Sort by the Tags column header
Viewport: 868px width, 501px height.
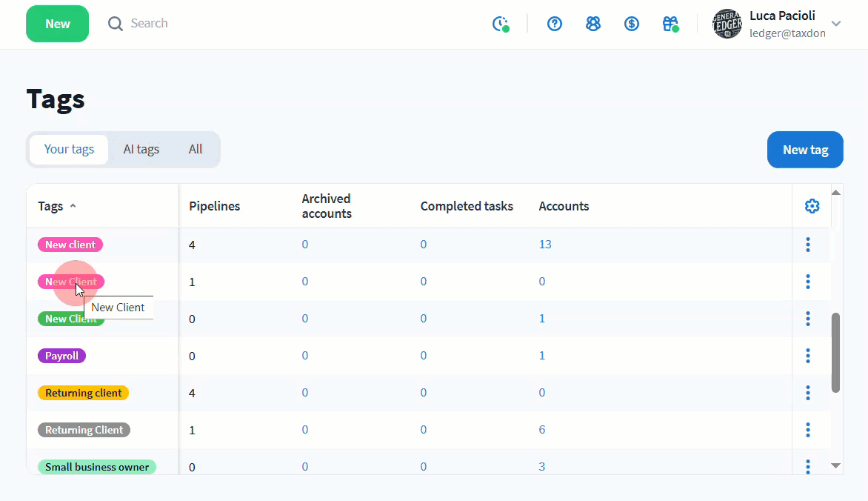point(50,206)
